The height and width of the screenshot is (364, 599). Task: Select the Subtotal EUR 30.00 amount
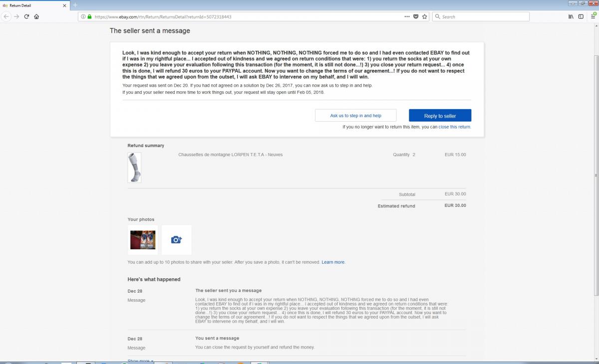455,194
